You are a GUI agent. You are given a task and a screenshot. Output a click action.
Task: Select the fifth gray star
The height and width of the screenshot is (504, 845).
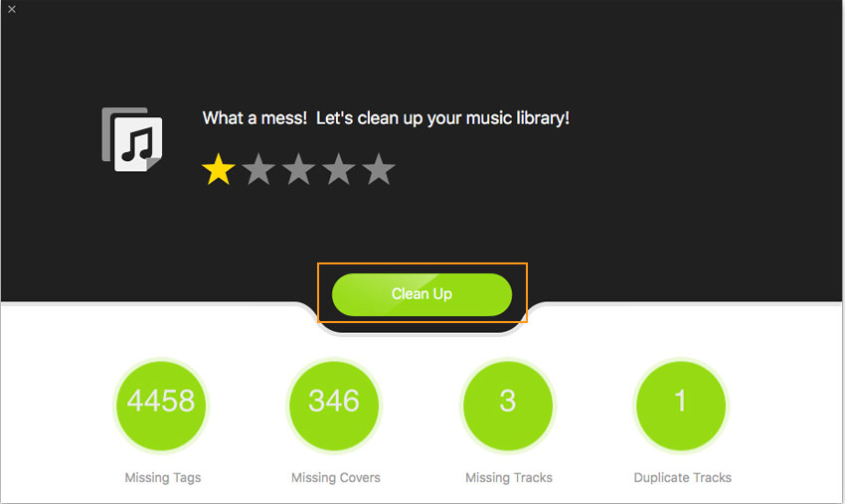pyautogui.click(x=379, y=169)
